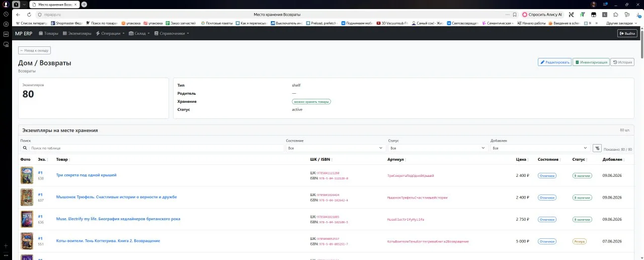
Task: Log out with the Выйти button
Action: coord(627,33)
